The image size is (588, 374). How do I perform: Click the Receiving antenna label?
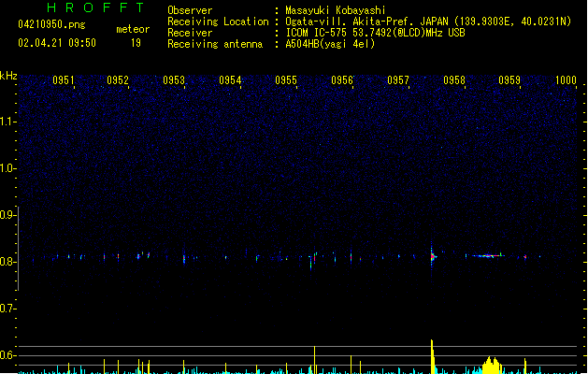click(215, 44)
